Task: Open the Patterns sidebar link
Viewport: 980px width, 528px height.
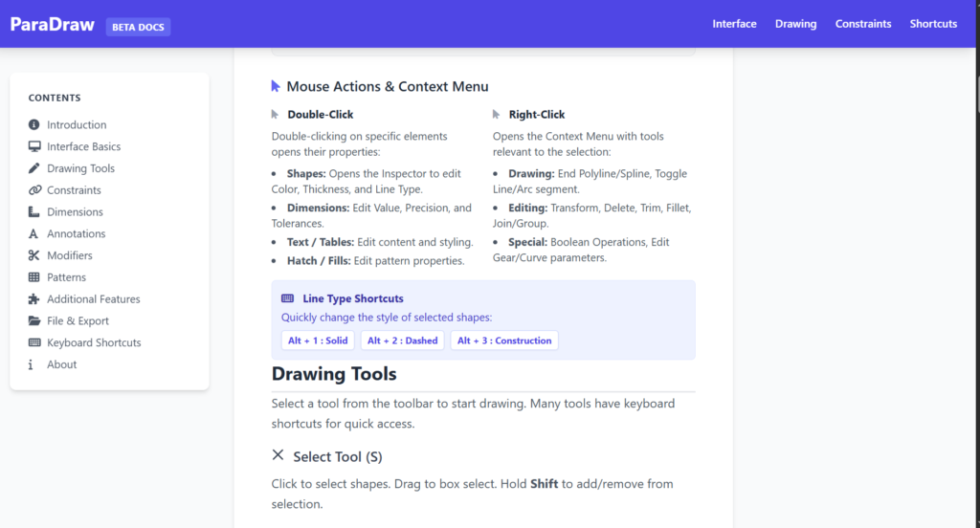Action: coord(66,276)
